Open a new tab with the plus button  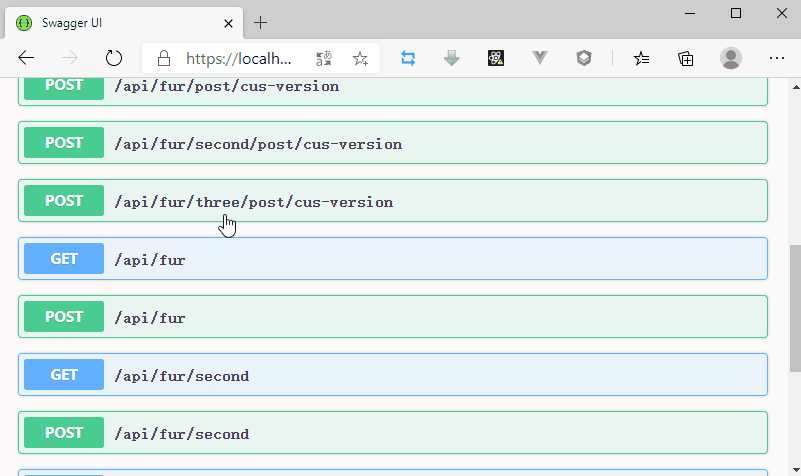[x=261, y=22]
